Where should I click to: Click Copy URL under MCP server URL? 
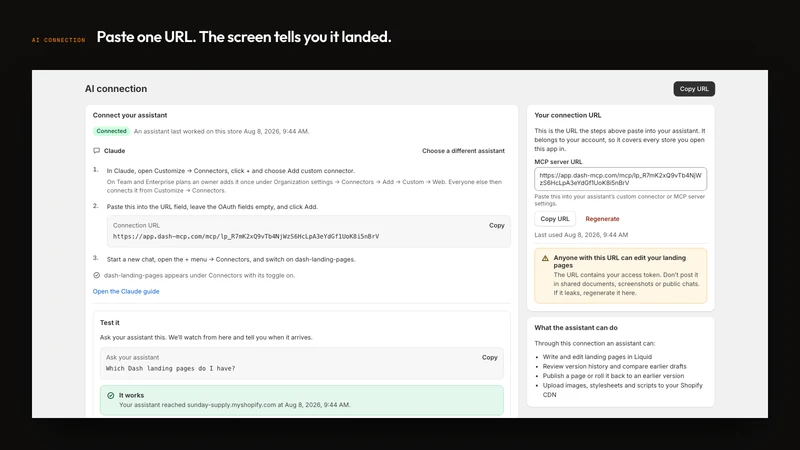pyautogui.click(x=555, y=219)
